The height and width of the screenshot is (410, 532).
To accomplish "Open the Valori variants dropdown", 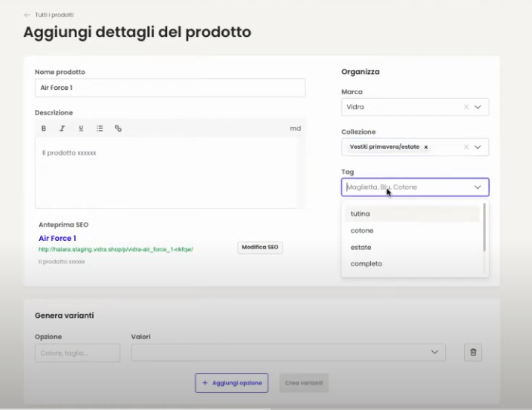I will coord(434,352).
